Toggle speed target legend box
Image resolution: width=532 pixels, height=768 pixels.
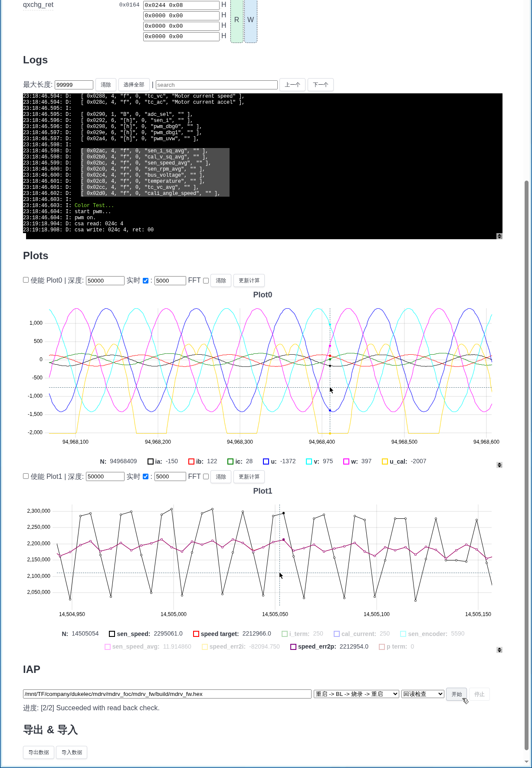pyautogui.click(x=196, y=634)
